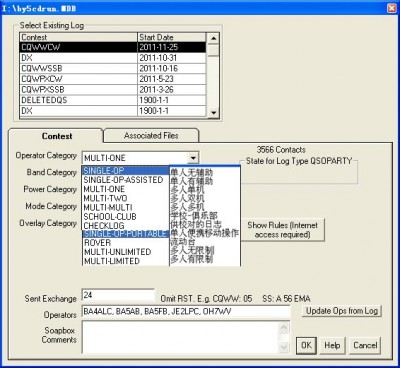
Task: Select SCHOOL-CLUB in the dropdown list
Action: pos(126,216)
